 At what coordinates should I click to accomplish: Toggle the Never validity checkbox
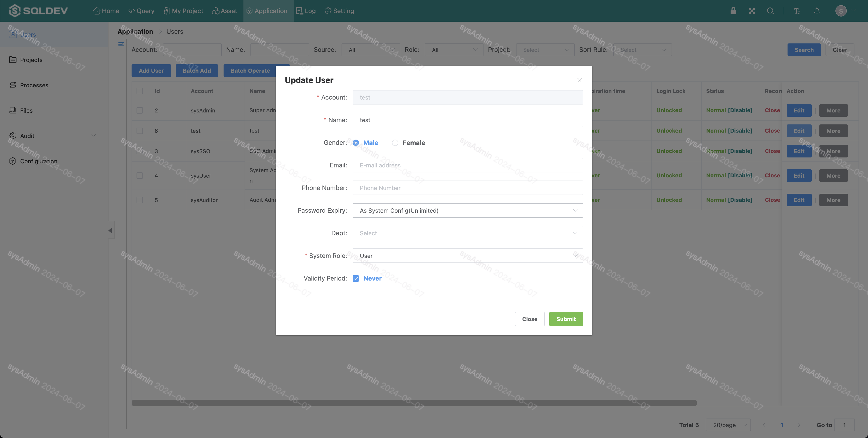pos(356,278)
